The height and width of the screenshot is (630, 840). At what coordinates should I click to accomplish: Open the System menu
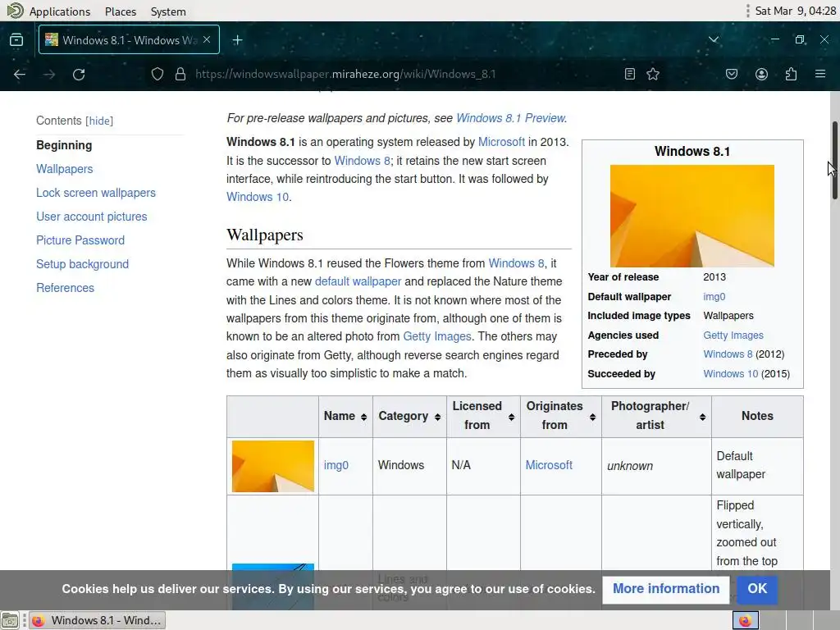168,11
